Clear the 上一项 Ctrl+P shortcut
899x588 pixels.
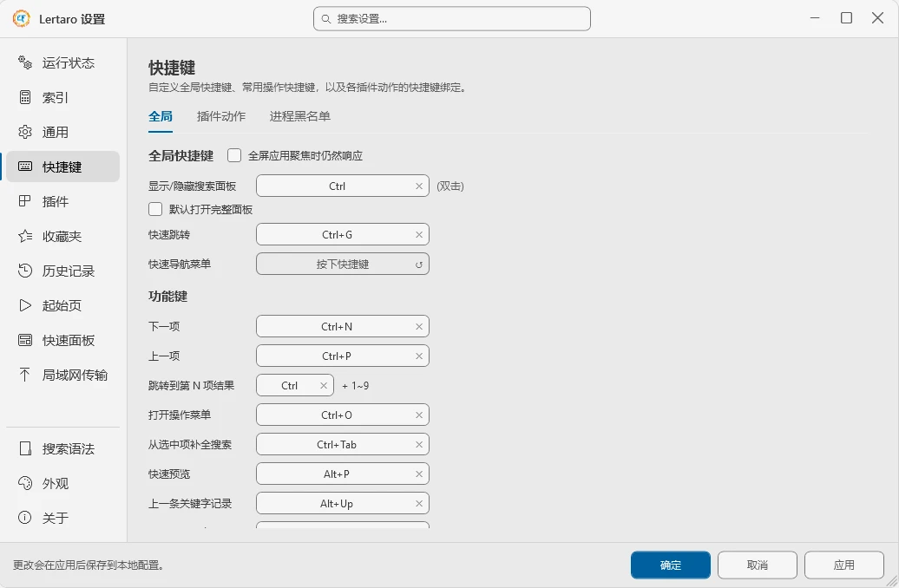coord(419,356)
